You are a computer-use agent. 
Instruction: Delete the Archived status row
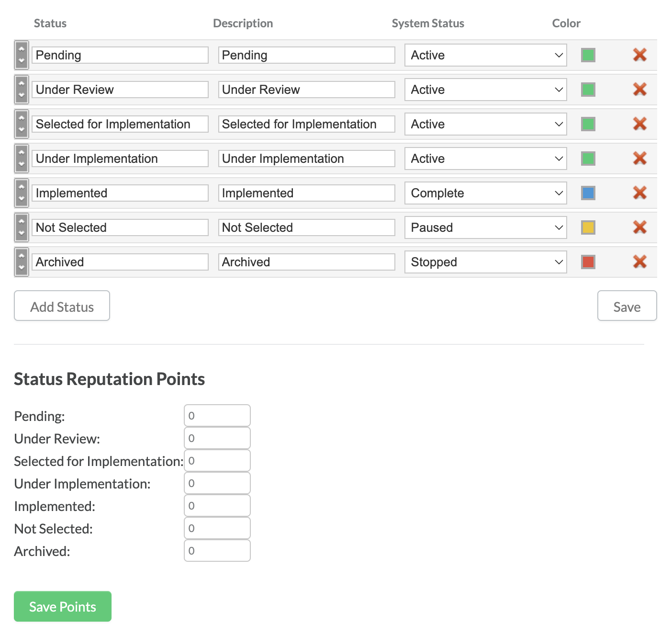[639, 262]
